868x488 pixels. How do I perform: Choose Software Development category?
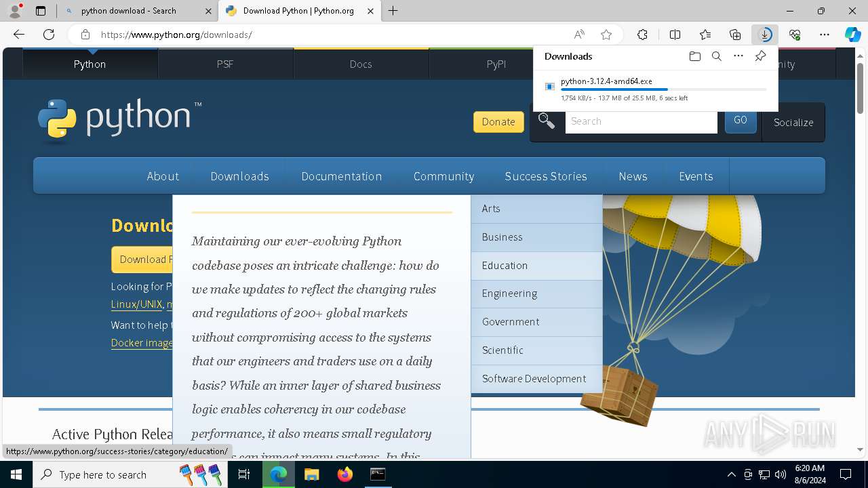[x=536, y=379]
